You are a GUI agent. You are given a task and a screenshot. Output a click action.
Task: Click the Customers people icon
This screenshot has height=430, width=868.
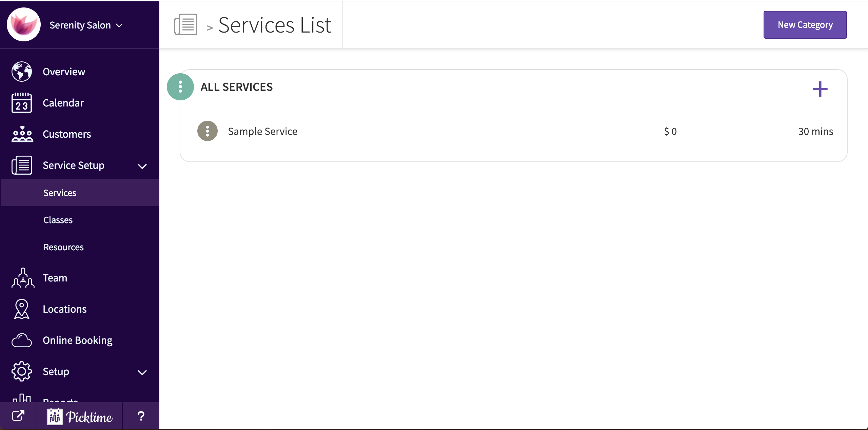coord(21,134)
